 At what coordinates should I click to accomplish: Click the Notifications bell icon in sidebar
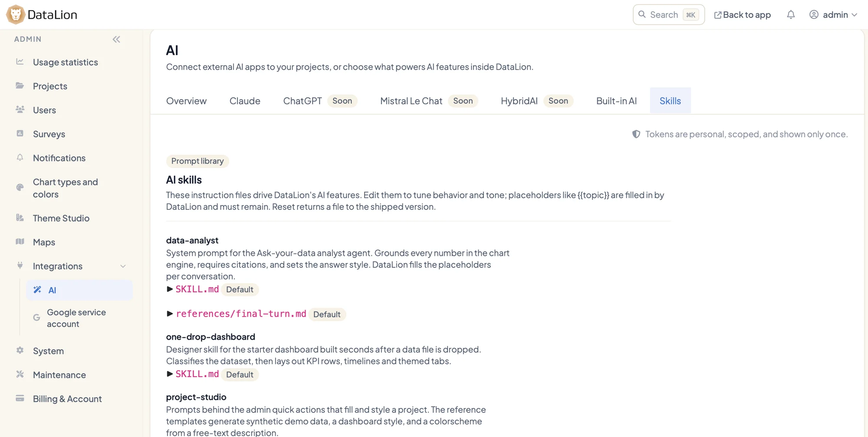tap(20, 157)
